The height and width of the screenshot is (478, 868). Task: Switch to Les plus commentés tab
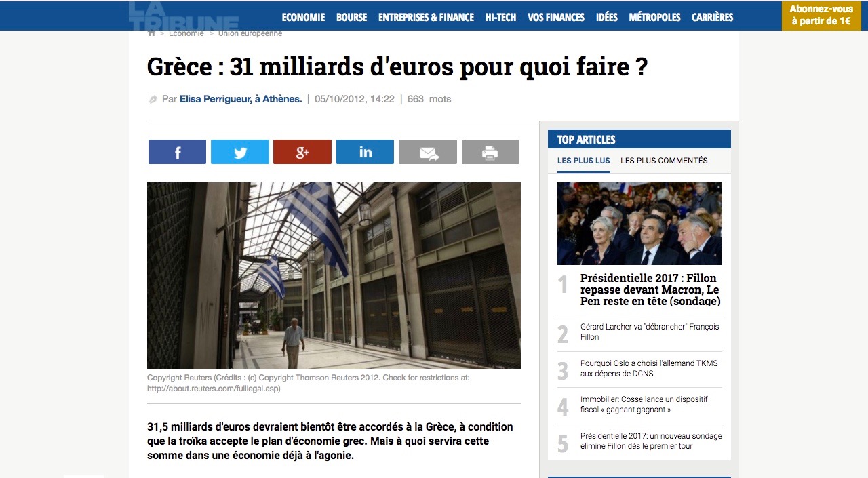pos(664,161)
